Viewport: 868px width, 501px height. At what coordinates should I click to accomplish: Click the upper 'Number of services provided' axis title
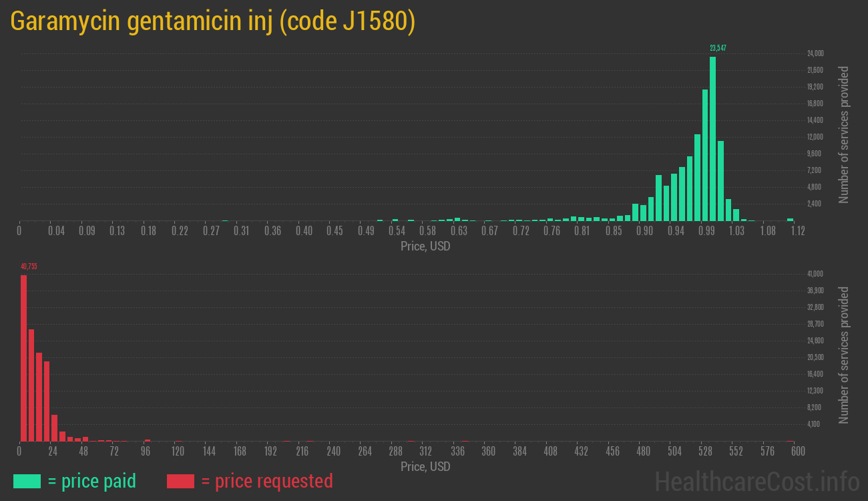[844, 135]
